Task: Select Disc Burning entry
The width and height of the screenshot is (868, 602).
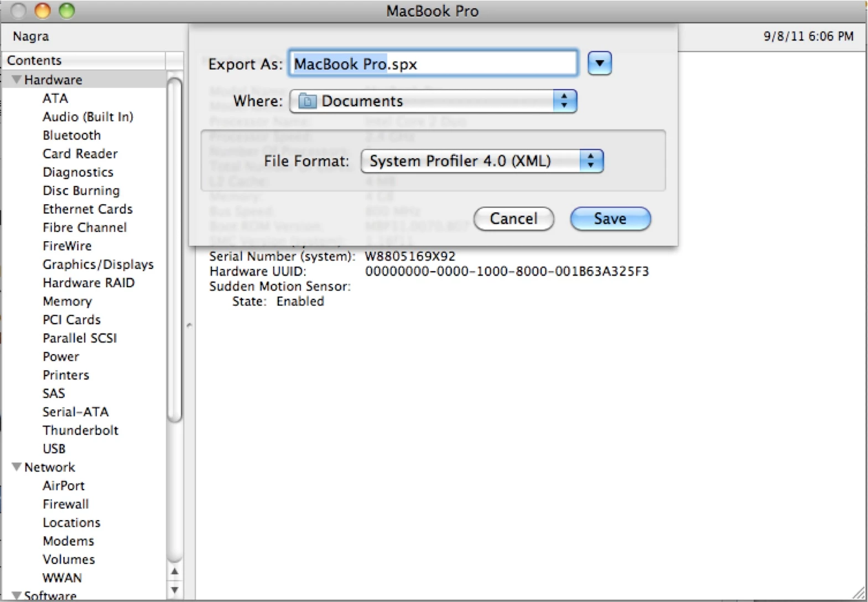Action: (81, 191)
